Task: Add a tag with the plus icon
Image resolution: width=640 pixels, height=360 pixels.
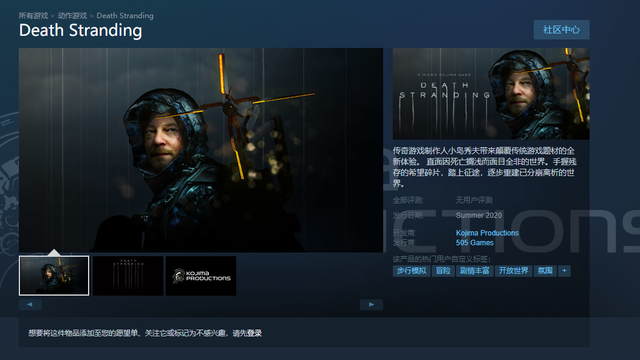Action: tap(564, 271)
